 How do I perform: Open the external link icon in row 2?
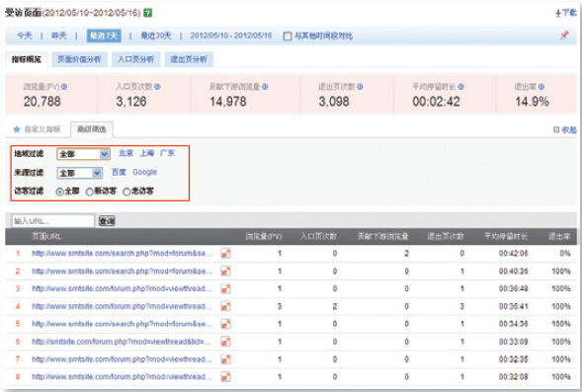(x=225, y=272)
